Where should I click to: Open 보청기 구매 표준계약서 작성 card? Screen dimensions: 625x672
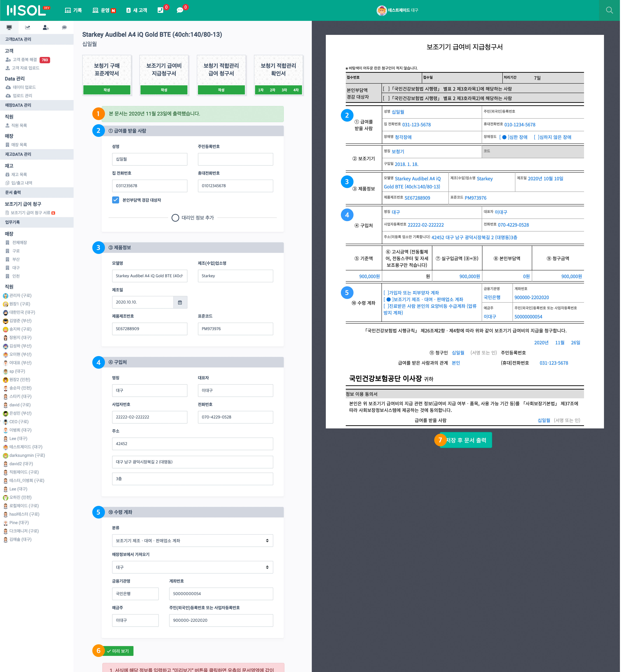(x=107, y=75)
